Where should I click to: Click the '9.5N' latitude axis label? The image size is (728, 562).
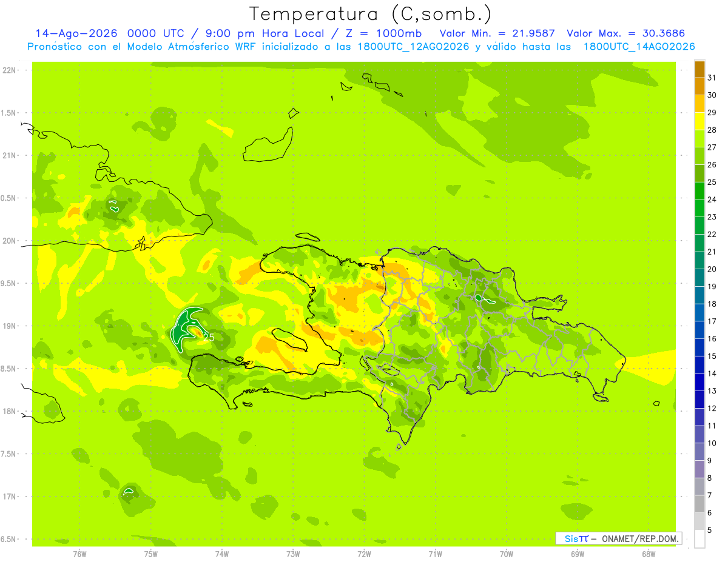pyautogui.click(x=9, y=284)
